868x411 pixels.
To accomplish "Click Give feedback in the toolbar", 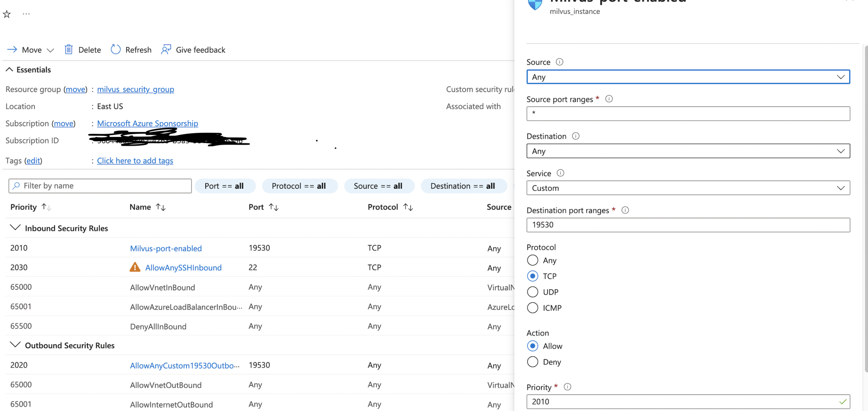I will [193, 50].
